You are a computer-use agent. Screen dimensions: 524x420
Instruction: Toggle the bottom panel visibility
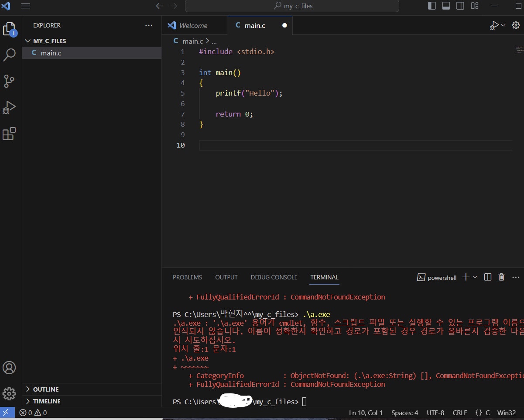(x=446, y=6)
